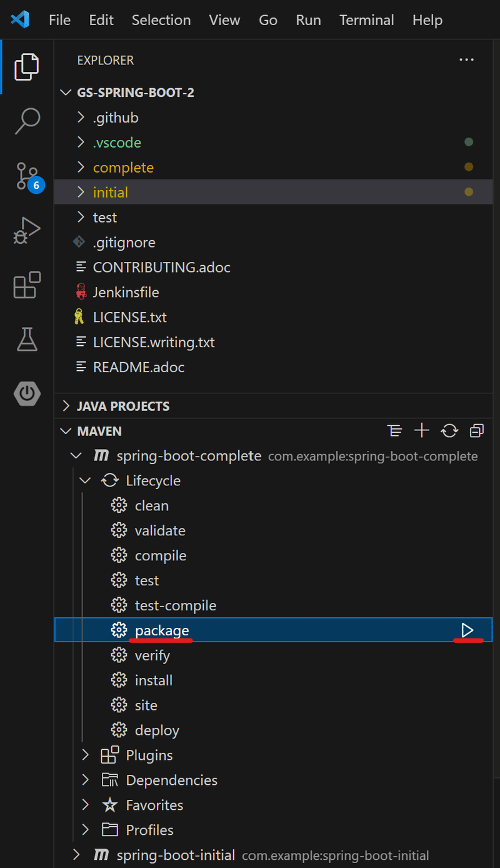Click the gear icon beside the clean phase
Image resolution: width=500 pixels, height=868 pixels.
click(x=119, y=505)
